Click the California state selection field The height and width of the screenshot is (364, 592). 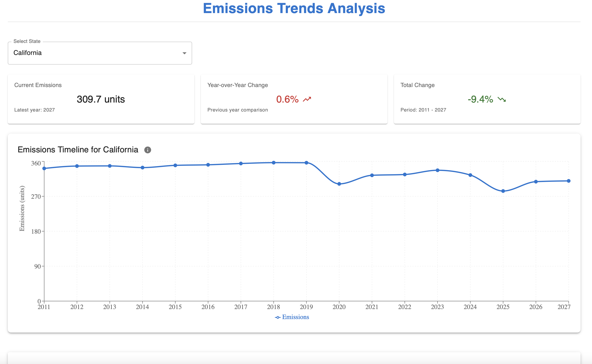(x=96, y=53)
